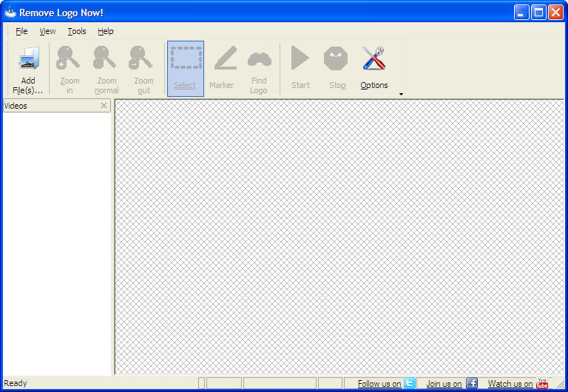
Task: Click the Remove Logo Now! title bar icon
Action: [x=10, y=13]
